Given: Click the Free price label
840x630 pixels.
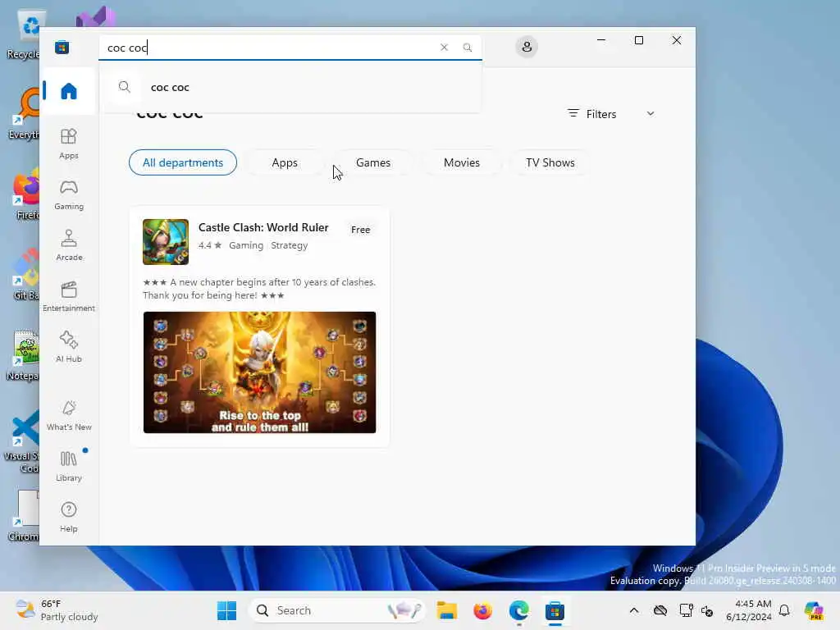Looking at the screenshot, I should (x=361, y=230).
